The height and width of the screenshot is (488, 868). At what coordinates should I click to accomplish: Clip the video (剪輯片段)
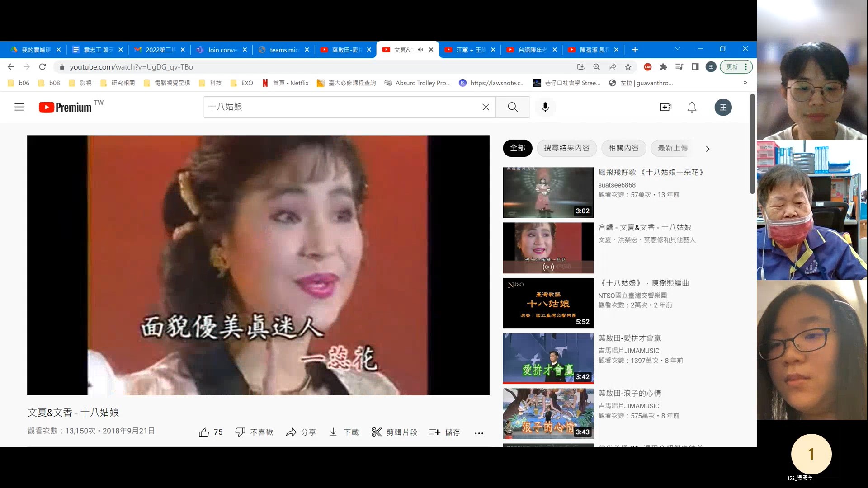click(x=394, y=432)
